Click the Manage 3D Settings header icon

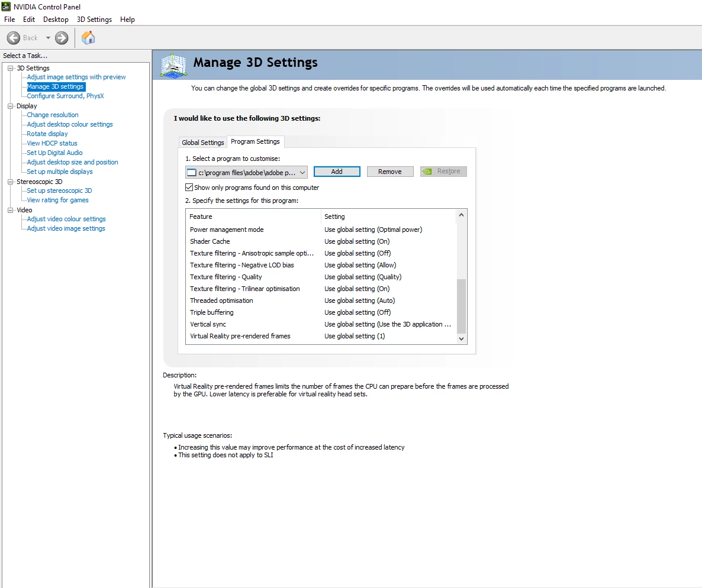click(x=173, y=65)
